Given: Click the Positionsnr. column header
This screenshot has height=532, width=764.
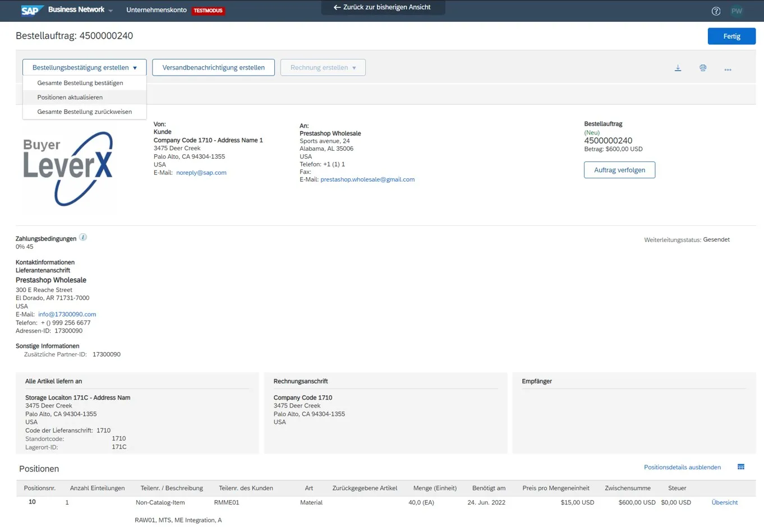Looking at the screenshot, I should click(x=40, y=488).
